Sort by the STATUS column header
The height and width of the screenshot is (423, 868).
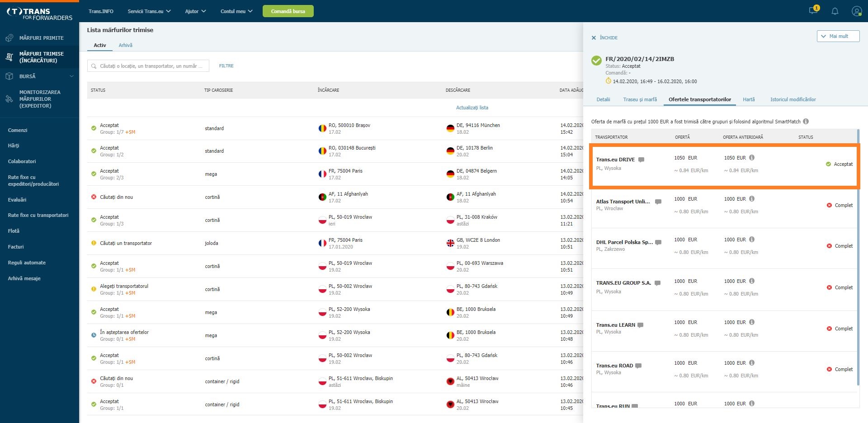[98, 90]
